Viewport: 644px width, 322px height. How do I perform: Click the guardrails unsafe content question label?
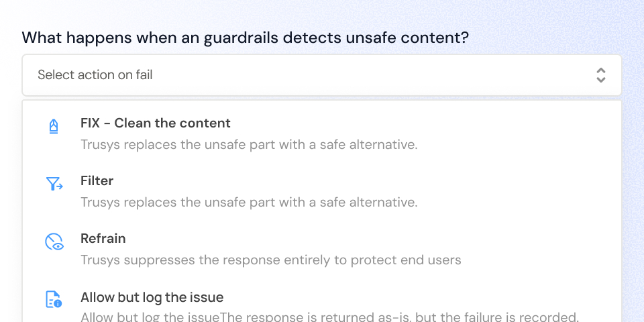click(245, 38)
